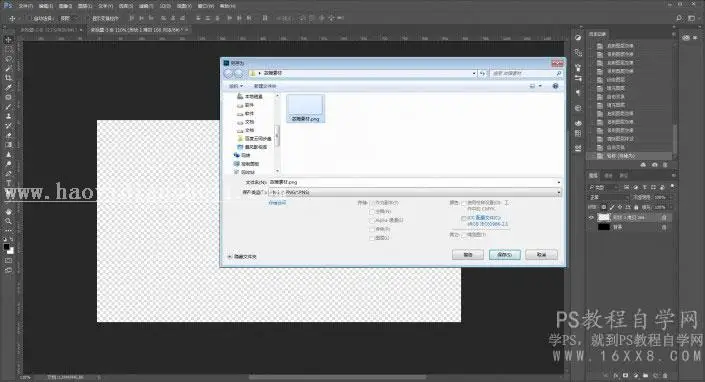The width and height of the screenshot is (705, 382).
Task: Expand the file name history dropdown
Action: point(558,182)
